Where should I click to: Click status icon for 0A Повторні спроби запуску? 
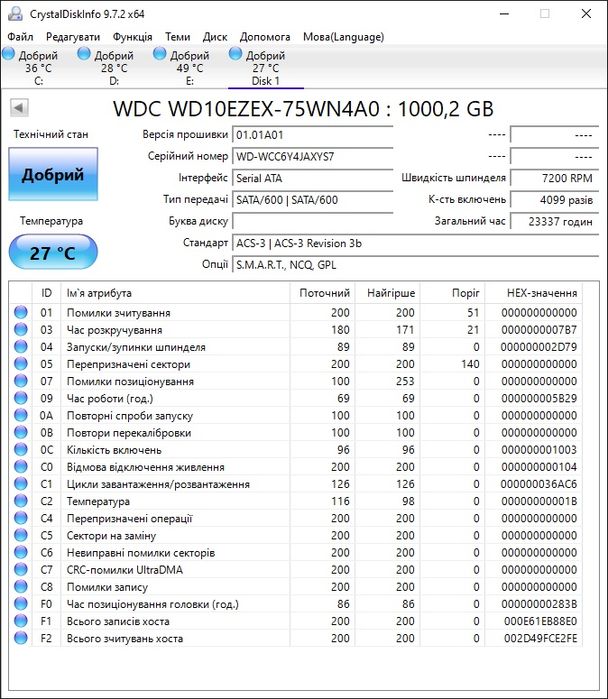coord(21,415)
